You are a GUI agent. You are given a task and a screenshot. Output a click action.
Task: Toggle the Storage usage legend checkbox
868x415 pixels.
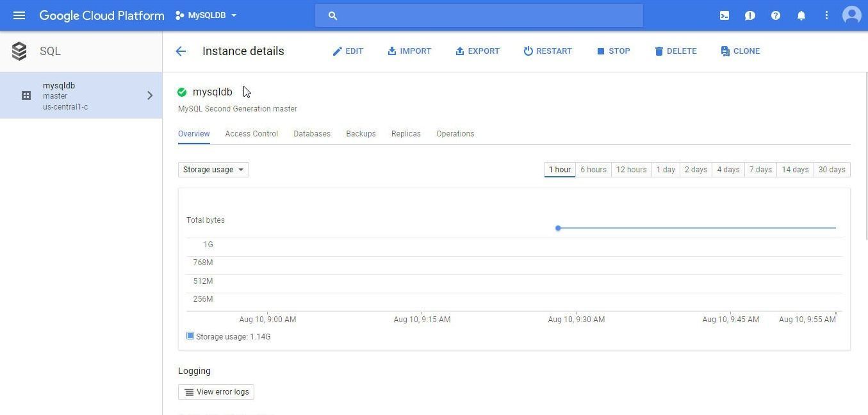(x=190, y=336)
